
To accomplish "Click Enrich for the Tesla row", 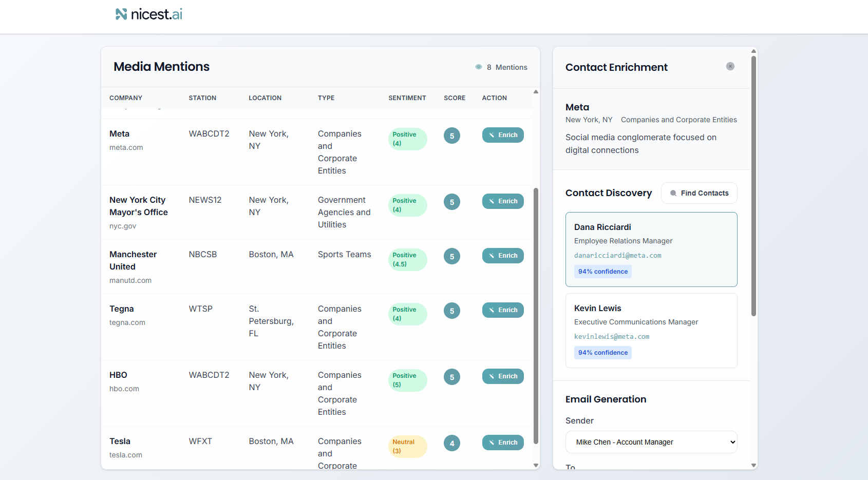I will click(503, 443).
